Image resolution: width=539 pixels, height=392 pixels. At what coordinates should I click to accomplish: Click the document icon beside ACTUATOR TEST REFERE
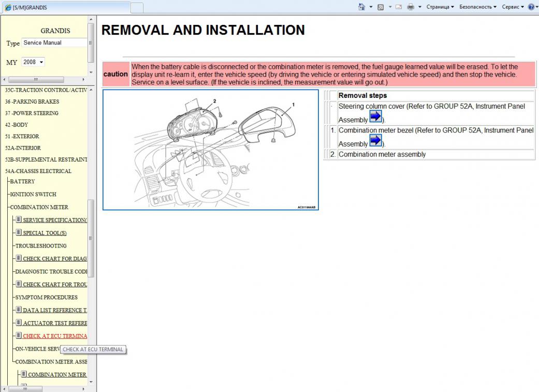[19, 323]
